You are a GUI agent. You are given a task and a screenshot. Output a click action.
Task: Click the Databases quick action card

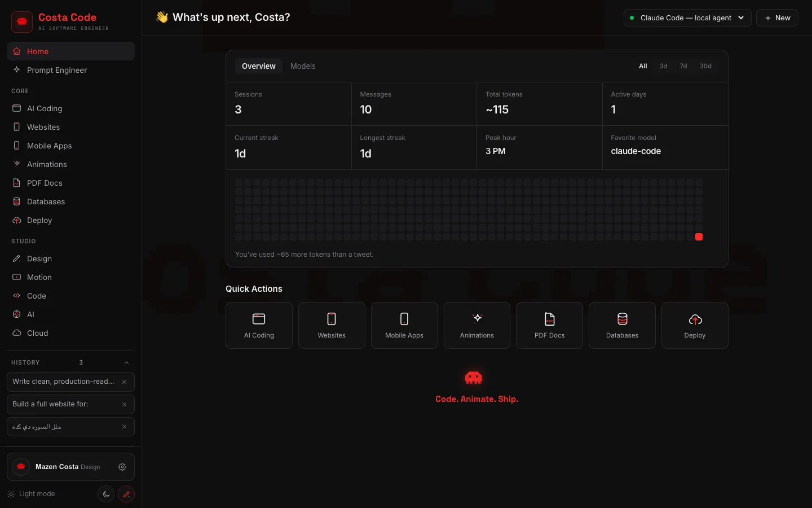click(x=622, y=325)
